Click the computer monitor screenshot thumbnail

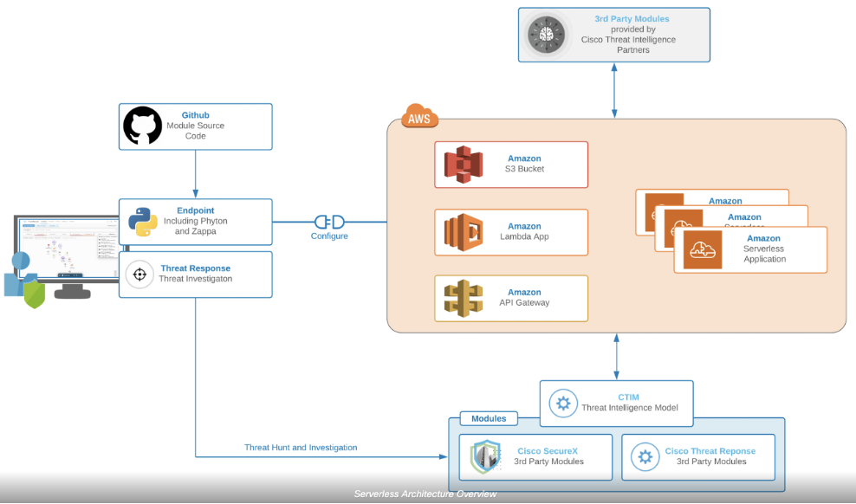click(68, 249)
